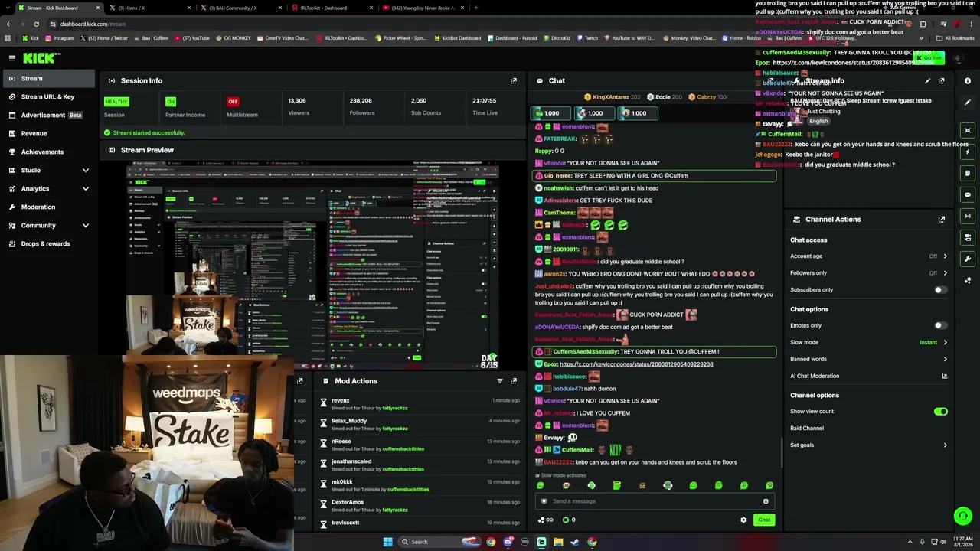Image resolution: width=980 pixels, height=551 pixels.
Task: Disable Show view count
Action: 940,412
